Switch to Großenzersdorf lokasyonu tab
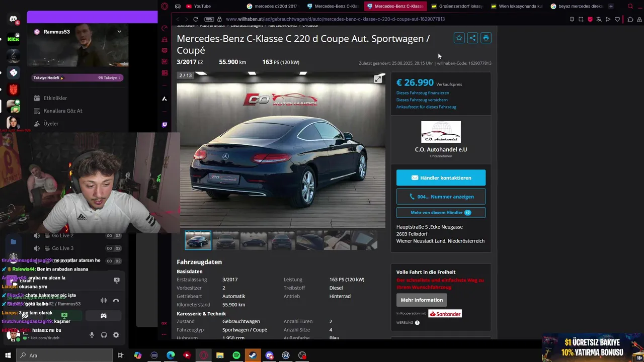The height and width of the screenshot is (362, 644). 457,7
